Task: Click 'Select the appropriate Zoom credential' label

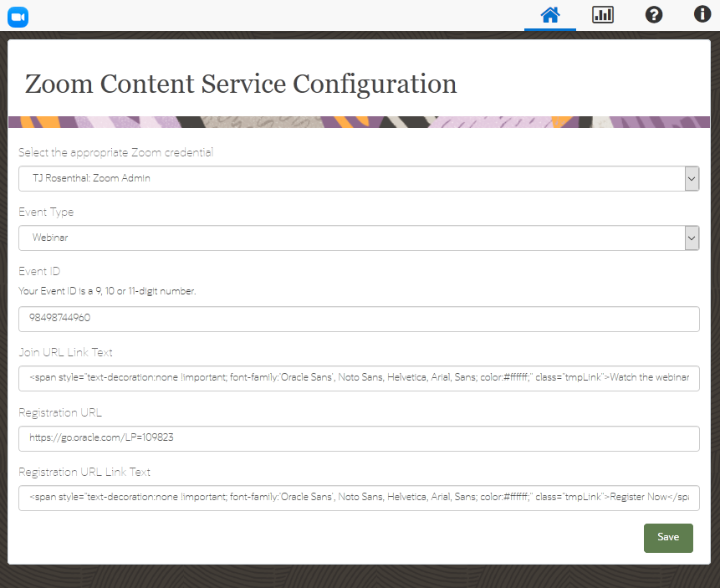Action: [x=115, y=152]
